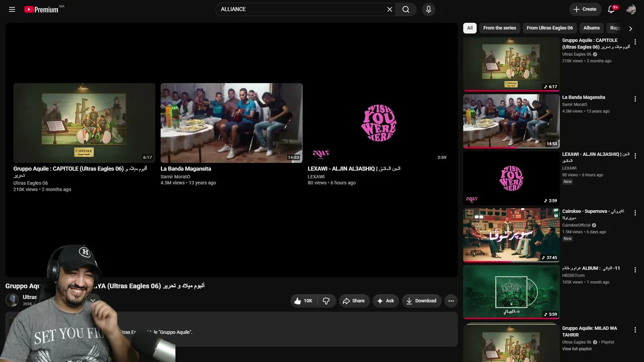Like the video with 10K likes
This screenshot has width=644, height=362.
click(x=303, y=301)
